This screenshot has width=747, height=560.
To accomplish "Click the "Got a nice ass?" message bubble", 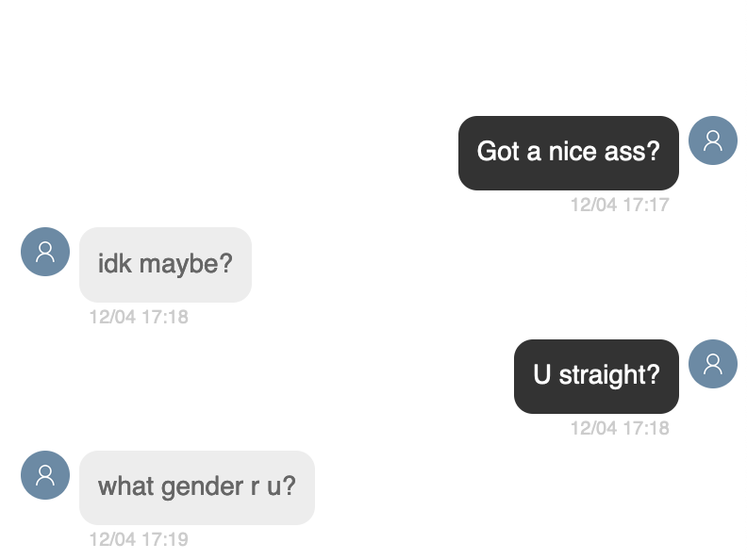I will pos(568,152).
